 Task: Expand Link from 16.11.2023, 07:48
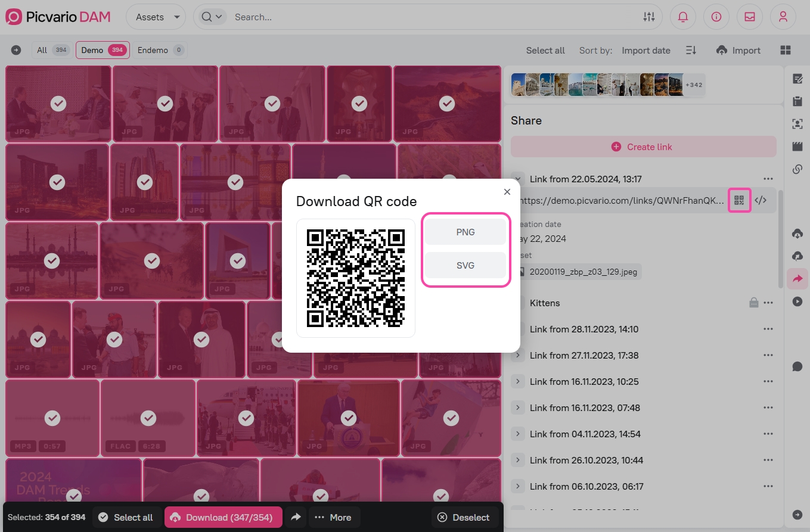(x=518, y=407)
